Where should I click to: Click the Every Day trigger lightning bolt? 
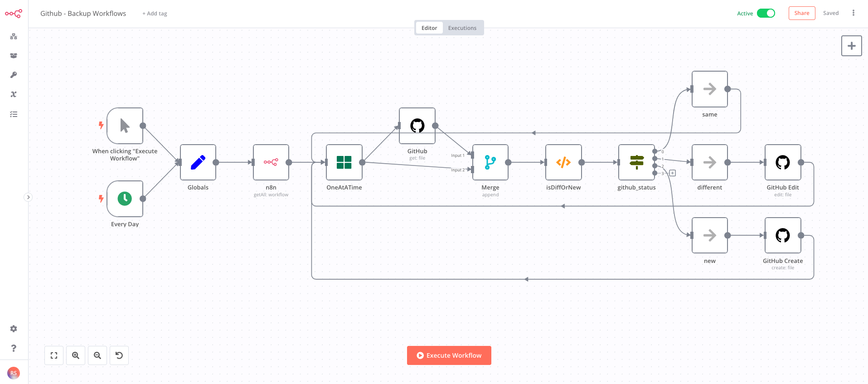(x=101, y=199)
